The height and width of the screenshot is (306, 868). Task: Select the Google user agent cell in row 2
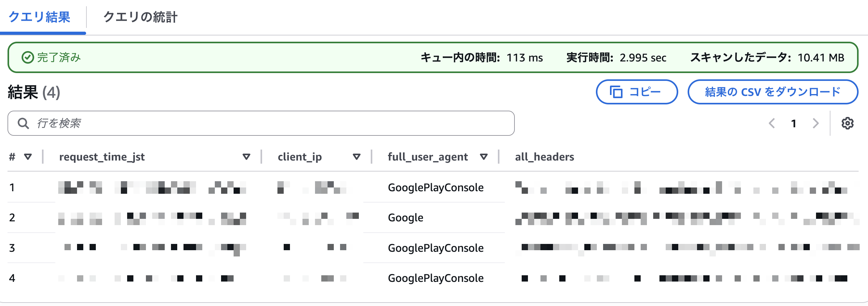tap(406, 218)
